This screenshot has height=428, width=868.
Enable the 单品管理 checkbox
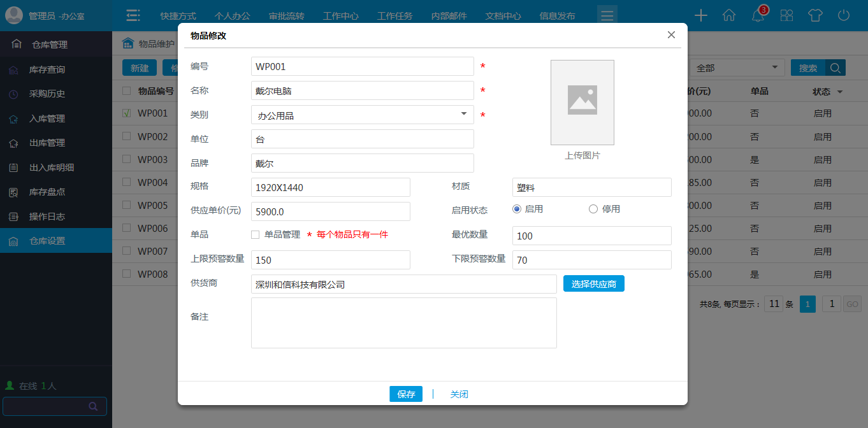(254, 234)
